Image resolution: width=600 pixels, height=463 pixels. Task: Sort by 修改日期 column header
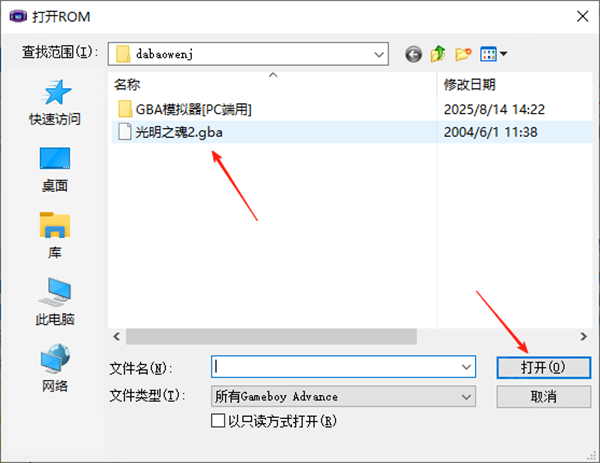515,84
